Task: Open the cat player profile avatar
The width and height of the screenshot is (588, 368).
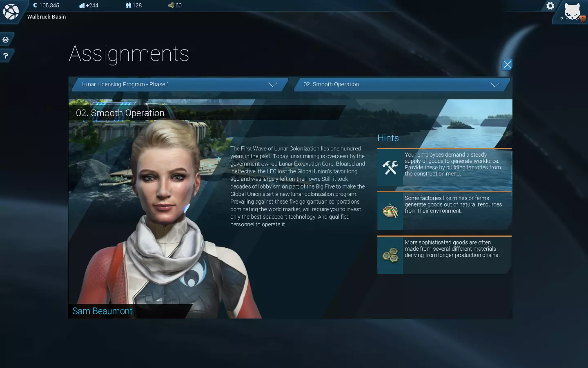Action: point(572,11)
